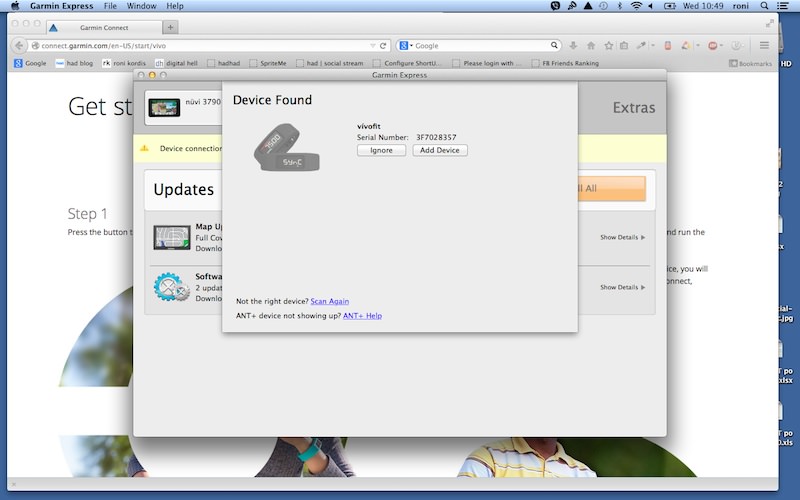This screenshot has width=800, height=500.
Task: Click the browser back arrow button
Action: [x=18, y=46]
